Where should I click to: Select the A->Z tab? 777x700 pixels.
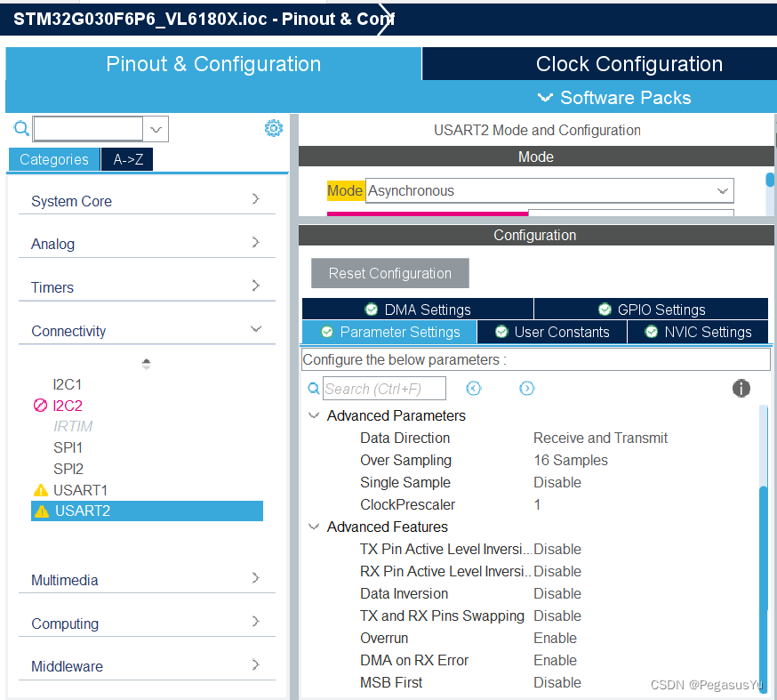pyautogui.click(x=127, y=159)
